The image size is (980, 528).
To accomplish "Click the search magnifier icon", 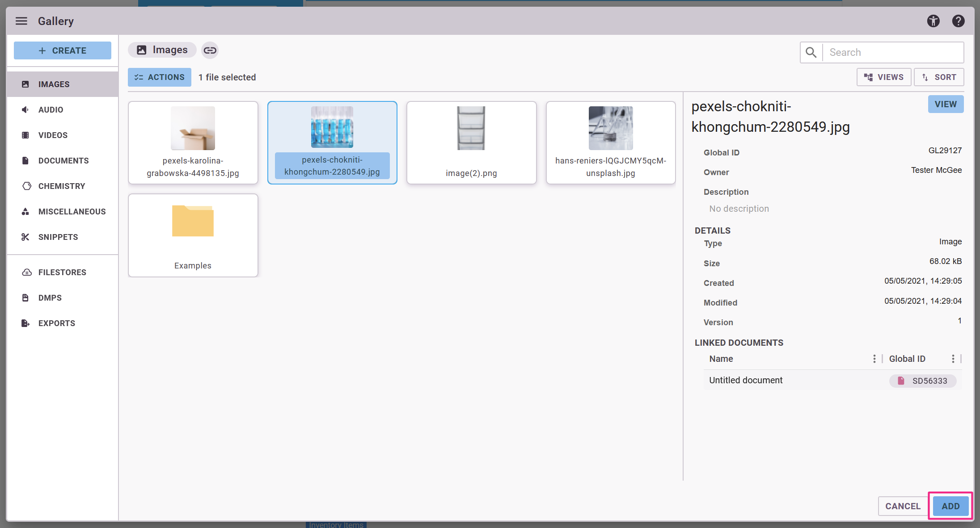I will pyautogui.click(x=811, y=52).
